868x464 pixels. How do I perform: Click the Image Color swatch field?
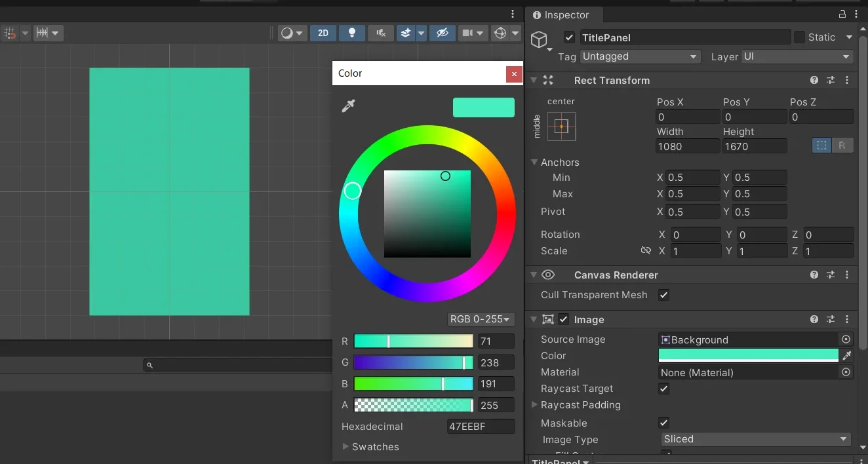(x=749, y=356)
